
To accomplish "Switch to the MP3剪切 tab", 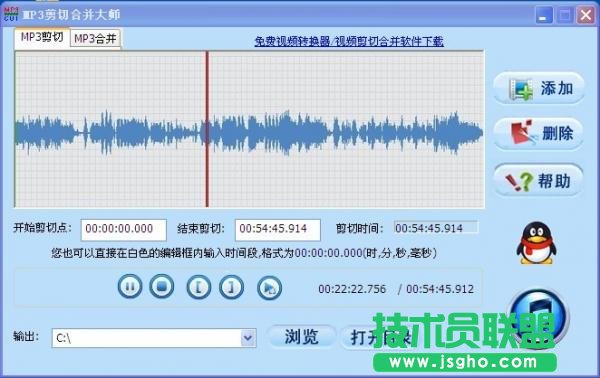I will coord(42,38).
